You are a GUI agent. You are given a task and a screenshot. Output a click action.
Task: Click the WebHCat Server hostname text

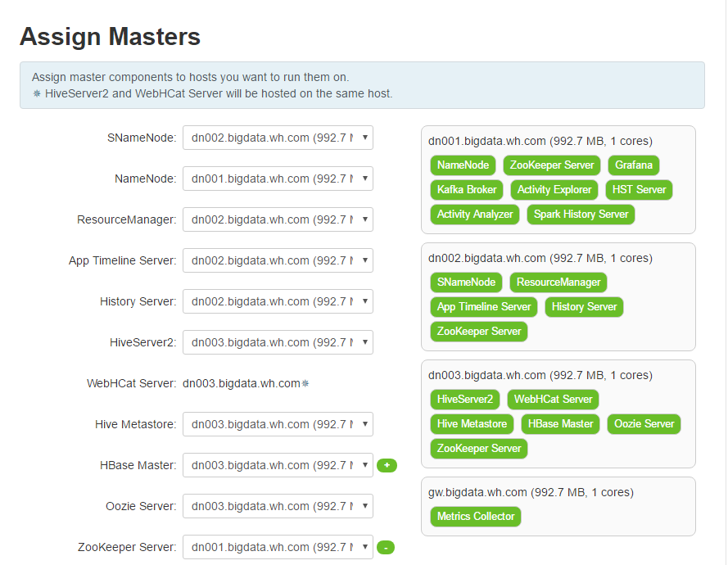(x=242, y=383)
